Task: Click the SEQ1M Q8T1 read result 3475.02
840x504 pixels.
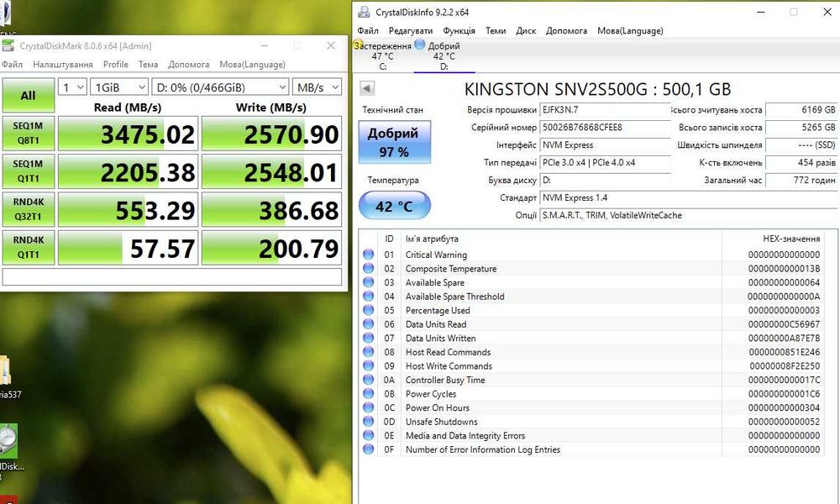Action: (128, 134)
